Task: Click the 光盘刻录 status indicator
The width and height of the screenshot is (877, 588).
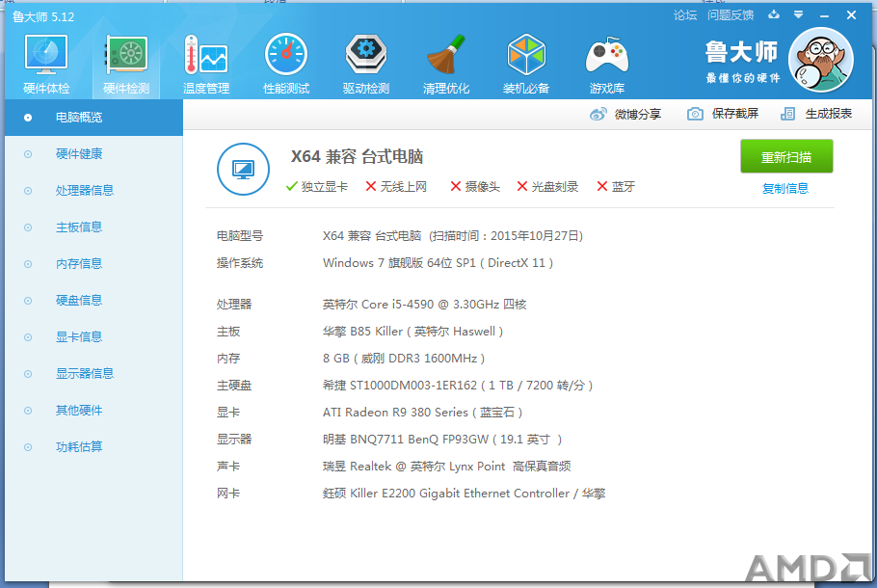Action: tap(547, 187)
